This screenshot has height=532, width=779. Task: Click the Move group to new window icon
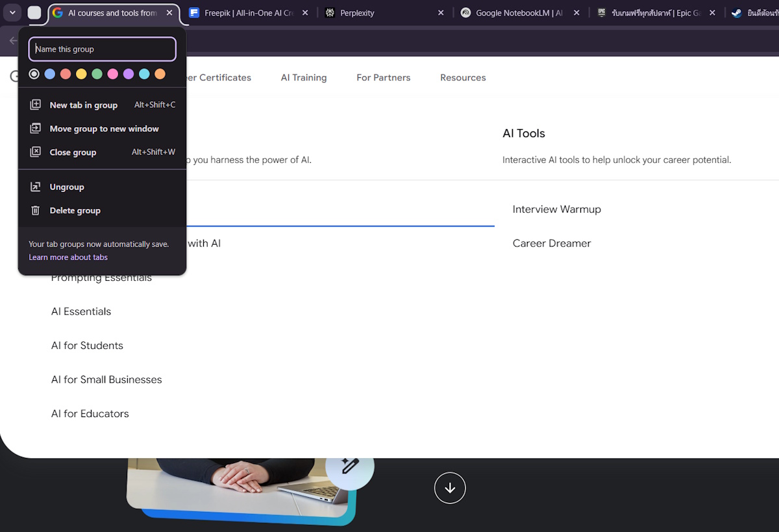pos(36,128)
